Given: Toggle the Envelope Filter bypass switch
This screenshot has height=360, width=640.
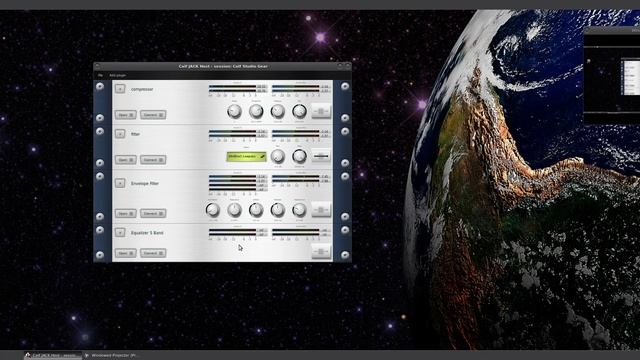Looking at the screenshot, I should point(321,210).
